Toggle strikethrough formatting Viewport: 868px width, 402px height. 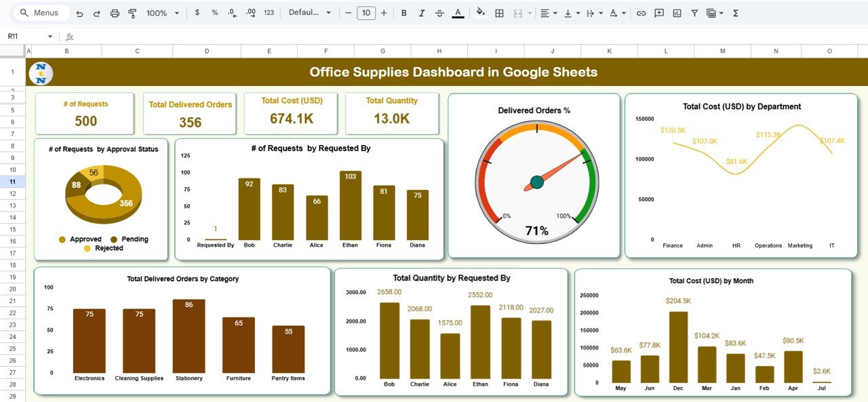click(439, 13)
